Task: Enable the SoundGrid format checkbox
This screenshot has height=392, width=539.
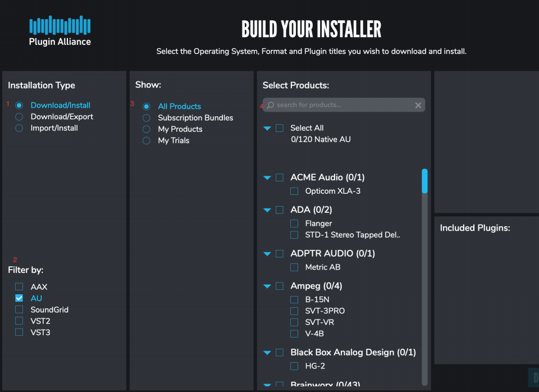Action: click(x=19, y=309)
